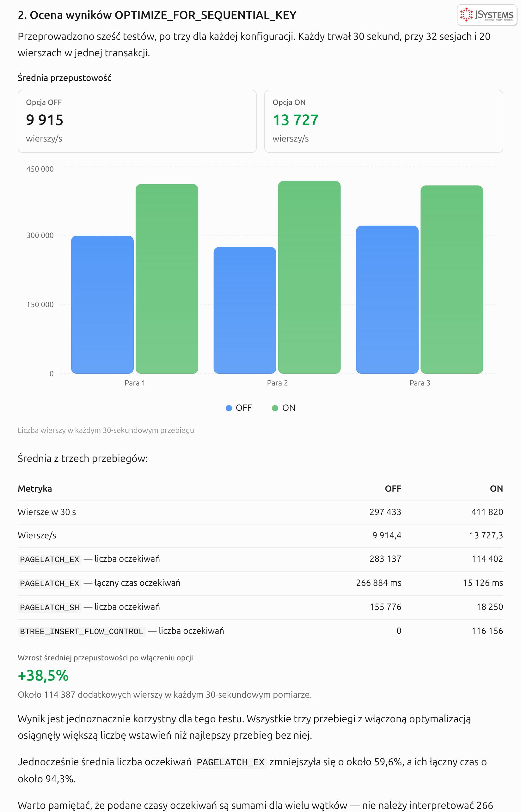Click the 411 820 cell
The height and width of the screenshot is (812, 521).
tap(487, 512)
